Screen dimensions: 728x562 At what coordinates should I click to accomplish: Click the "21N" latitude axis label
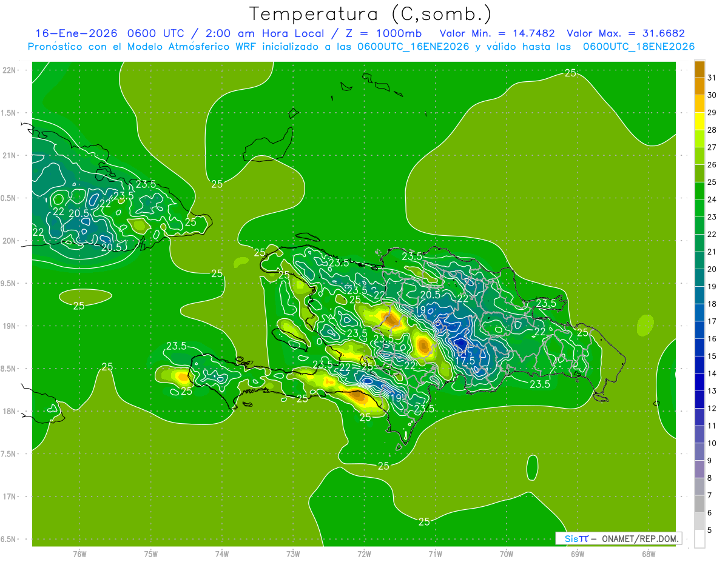point(8,156)
